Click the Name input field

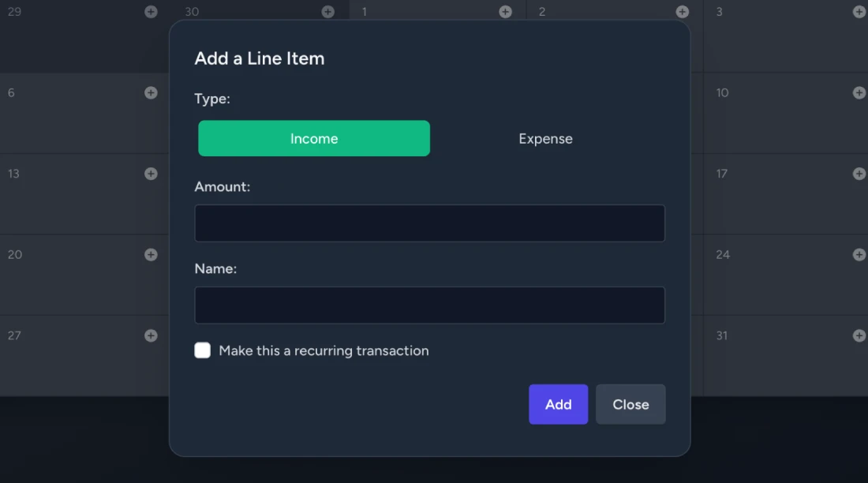click(x=429, y=305)
